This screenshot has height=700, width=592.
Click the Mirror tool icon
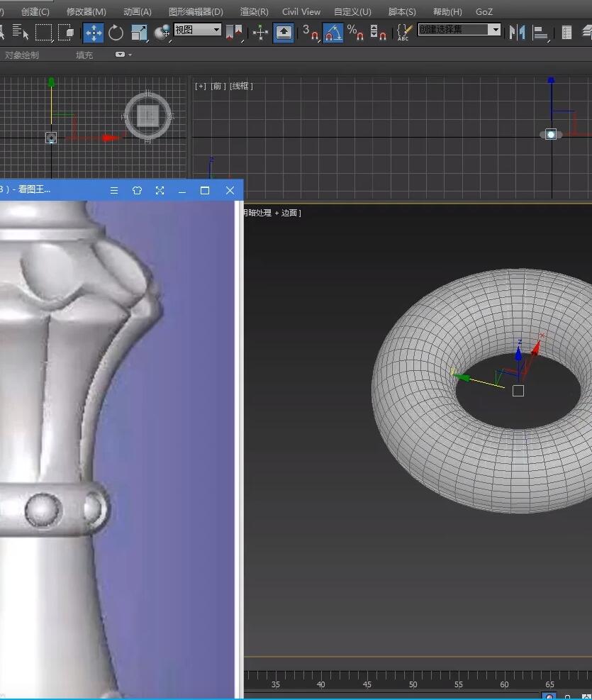click(517, 33)
